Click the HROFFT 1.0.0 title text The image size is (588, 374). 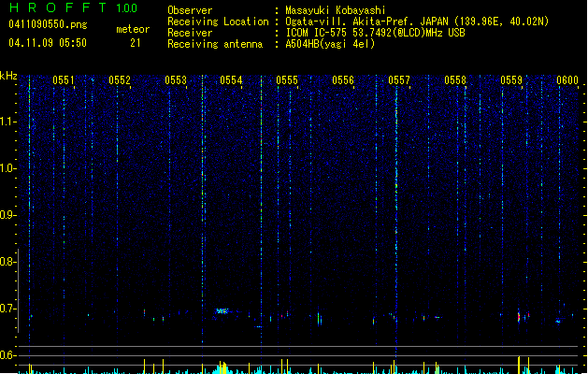click(x=73, y=7)
